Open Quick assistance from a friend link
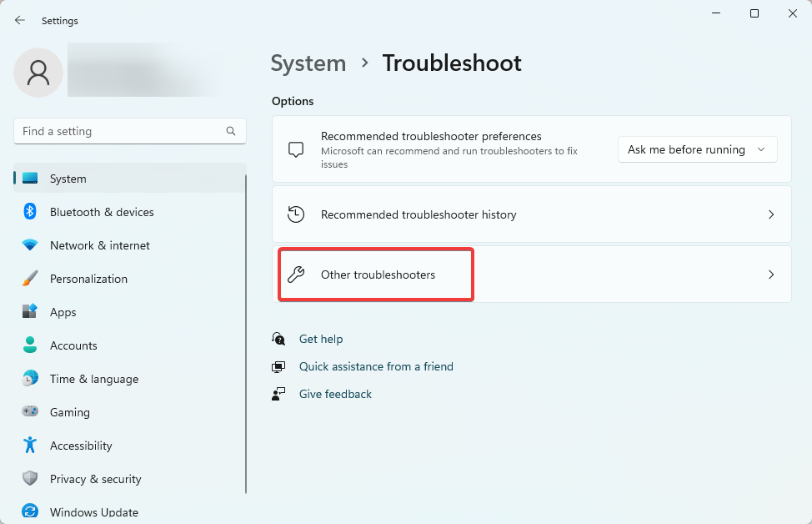This screenshot has width=812, height=524. tap(376, 366)
